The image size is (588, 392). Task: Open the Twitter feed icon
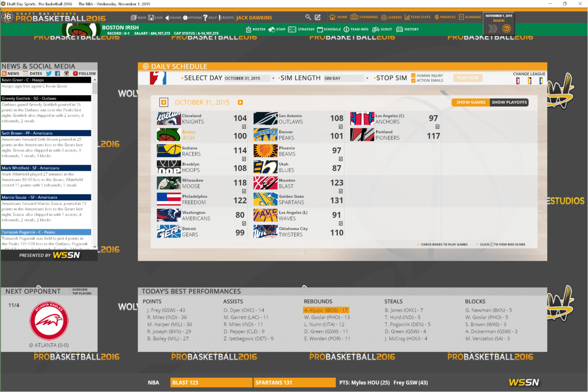[x=49, y=74]
